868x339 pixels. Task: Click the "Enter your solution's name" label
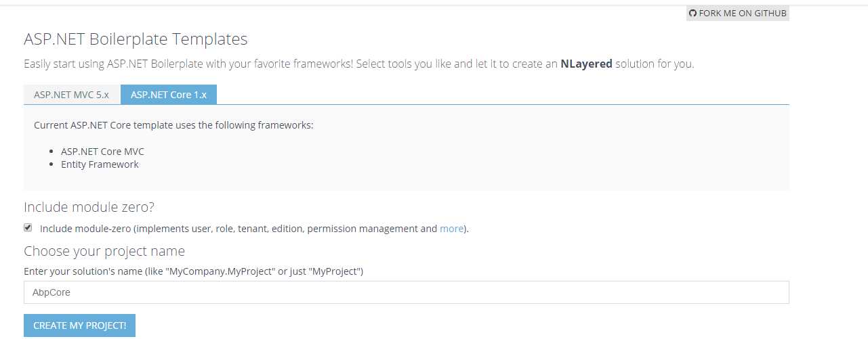pos(194,271)
